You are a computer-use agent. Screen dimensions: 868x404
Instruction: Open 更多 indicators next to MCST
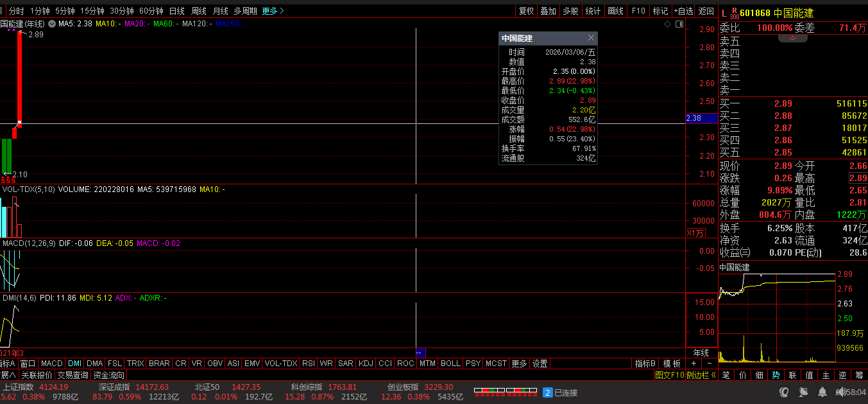519,364
